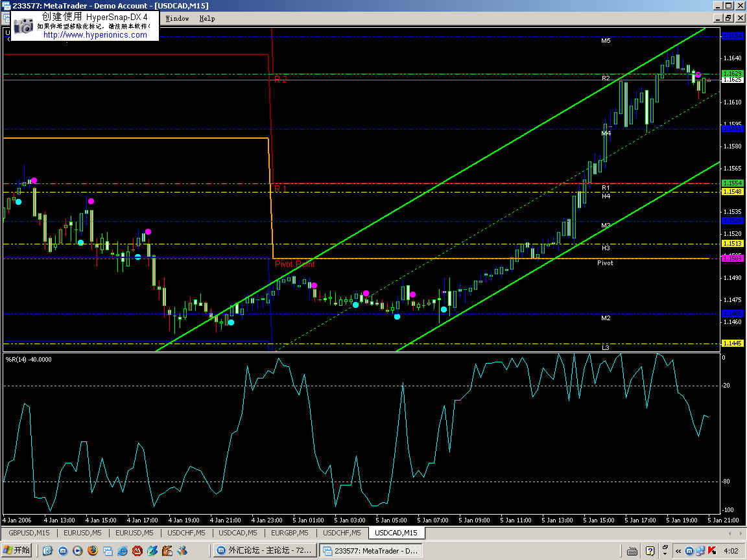The image size is (747, 560).
Task: Click the current price label 1.1625
Action: (x=732, y=80)
